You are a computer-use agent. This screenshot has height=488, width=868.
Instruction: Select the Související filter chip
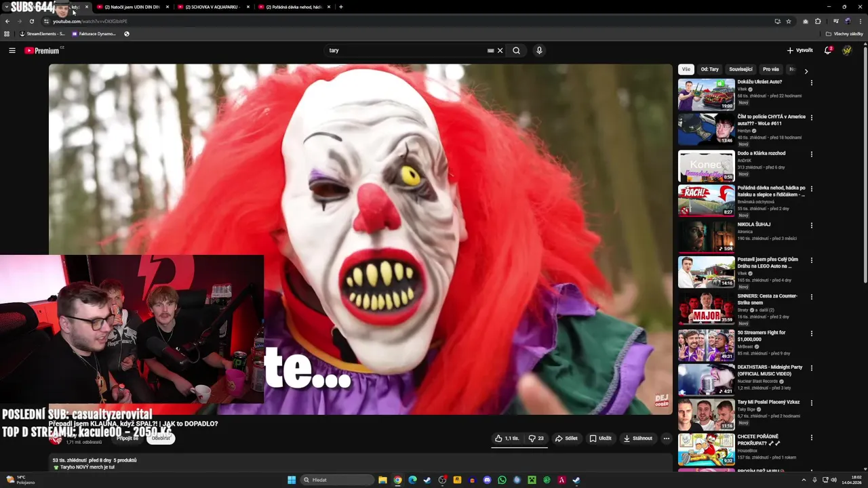[x=741, y=69]
